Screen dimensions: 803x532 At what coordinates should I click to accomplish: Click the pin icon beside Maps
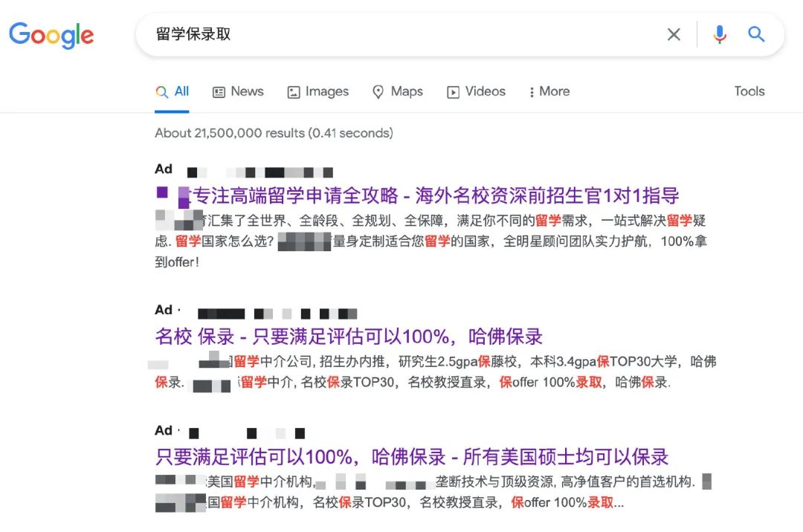click(378, 91)
